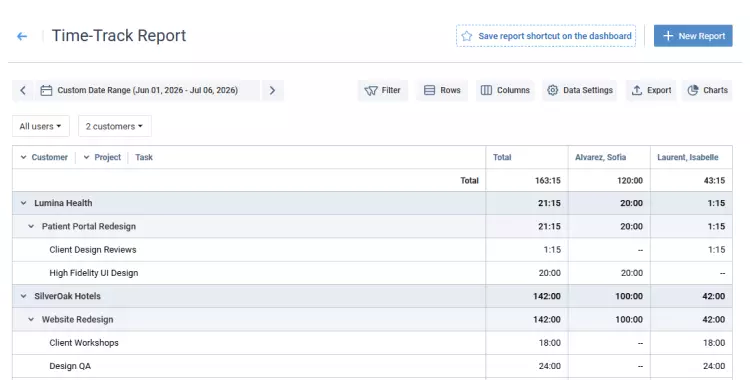Click the Alvarez, Sofia column header
The image size is (750, 380).
[x=600, y=157]
